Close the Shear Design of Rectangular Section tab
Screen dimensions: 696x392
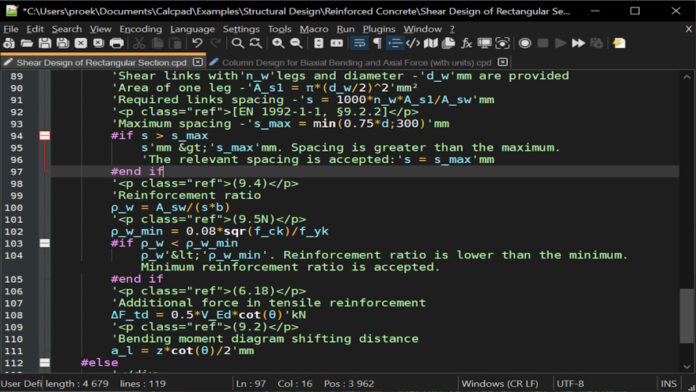(x=198, y=62)
